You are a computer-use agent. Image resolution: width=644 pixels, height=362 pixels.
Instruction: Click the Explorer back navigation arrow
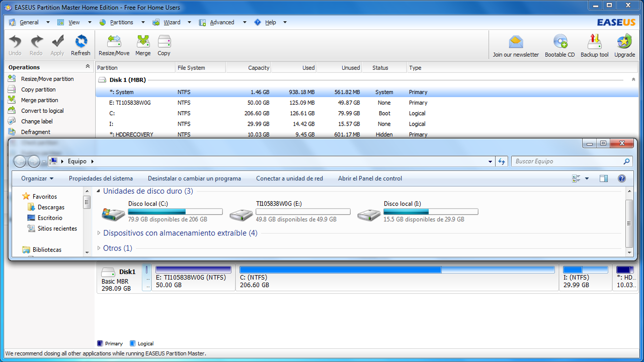(20, 161)
